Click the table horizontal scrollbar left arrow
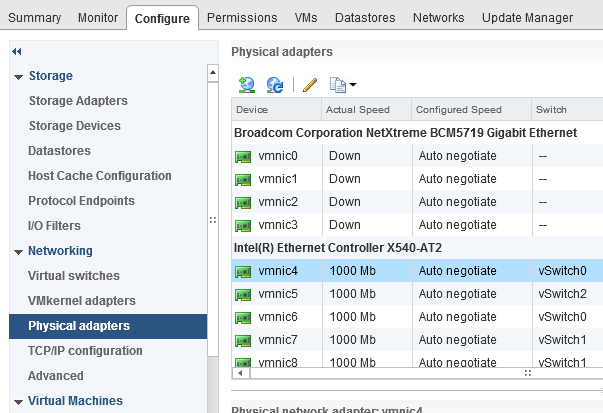Viewport: 603px width, 413px height. [241, 373]
